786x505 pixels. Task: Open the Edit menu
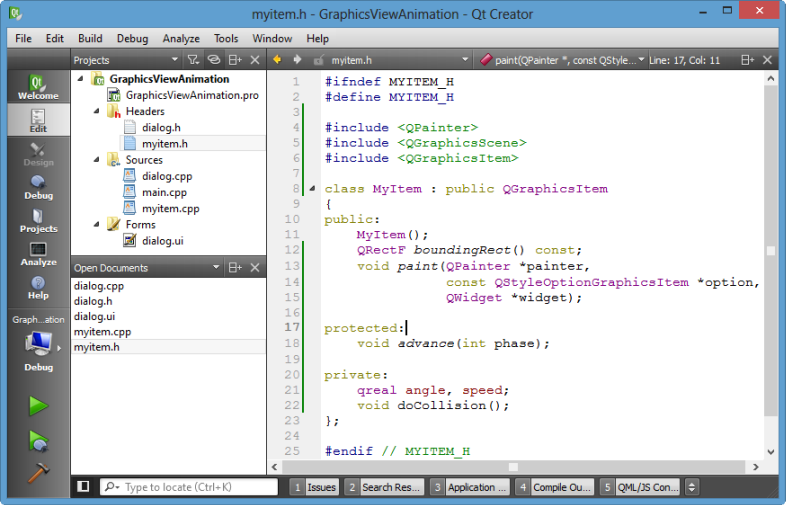point(55,39)
